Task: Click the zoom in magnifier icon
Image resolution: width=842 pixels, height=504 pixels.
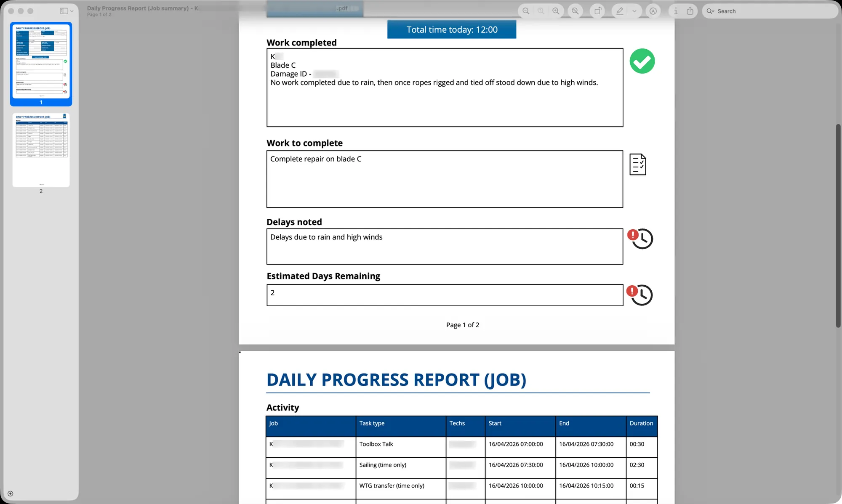Action: (x=556, y=11)
